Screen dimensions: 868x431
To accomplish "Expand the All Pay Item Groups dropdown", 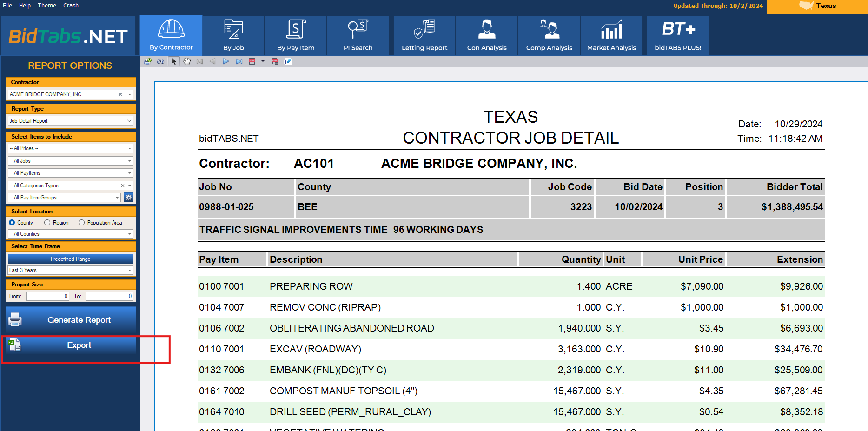I will [117, 198].
